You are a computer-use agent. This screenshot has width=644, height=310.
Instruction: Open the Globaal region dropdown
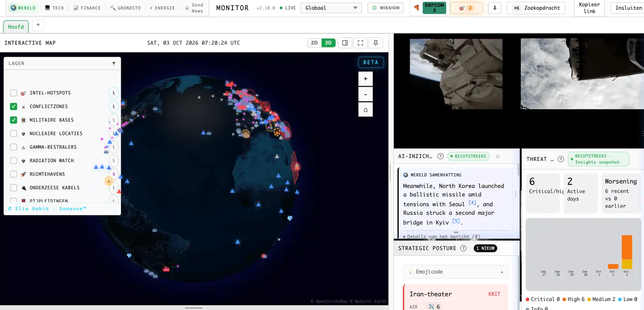coord(331,8)
